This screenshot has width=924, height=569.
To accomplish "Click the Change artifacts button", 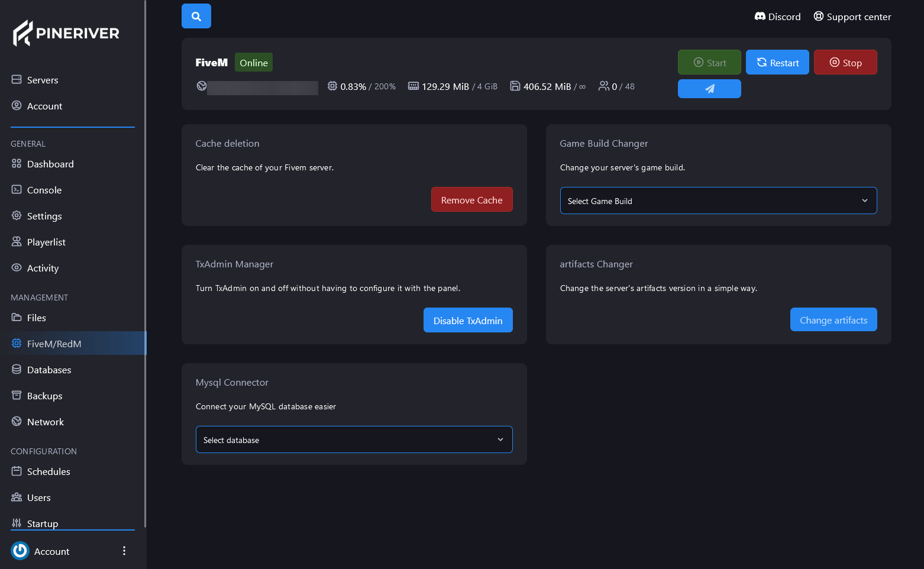I will 833,319.
